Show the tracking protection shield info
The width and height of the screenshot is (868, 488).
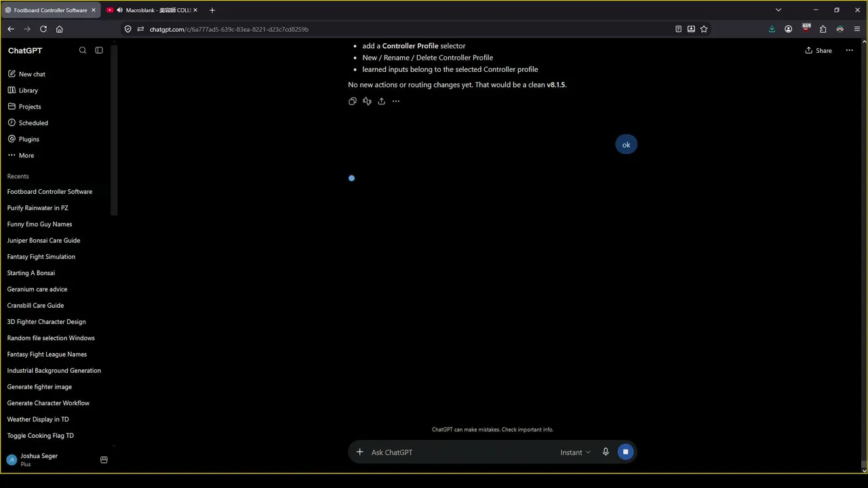[127, 29]
